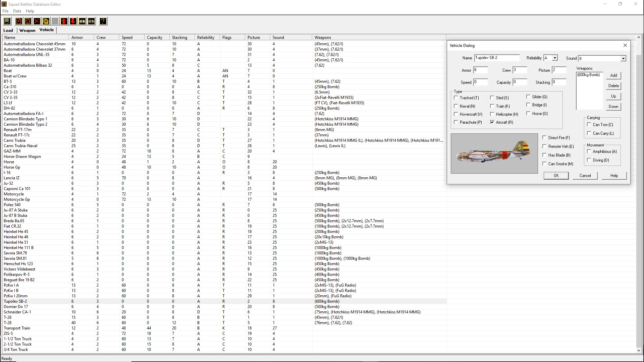Click the red down arrow toolbar icon
The width and height of the screenshot is (644, 362).
point(73,21)
